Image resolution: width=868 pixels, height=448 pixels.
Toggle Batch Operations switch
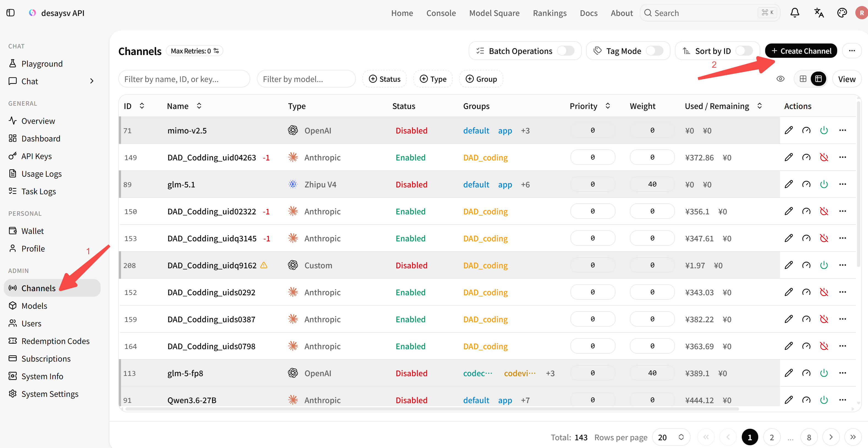566,51
